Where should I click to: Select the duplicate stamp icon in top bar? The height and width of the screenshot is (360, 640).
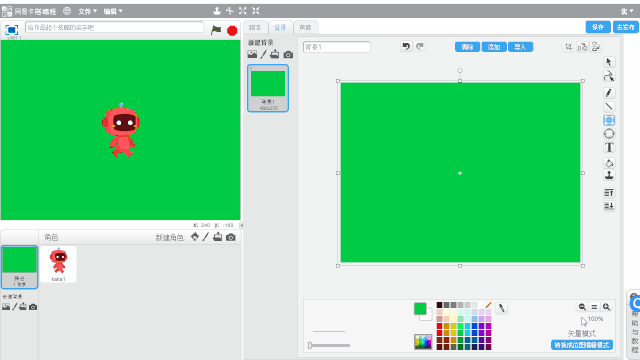click(217, 11)
